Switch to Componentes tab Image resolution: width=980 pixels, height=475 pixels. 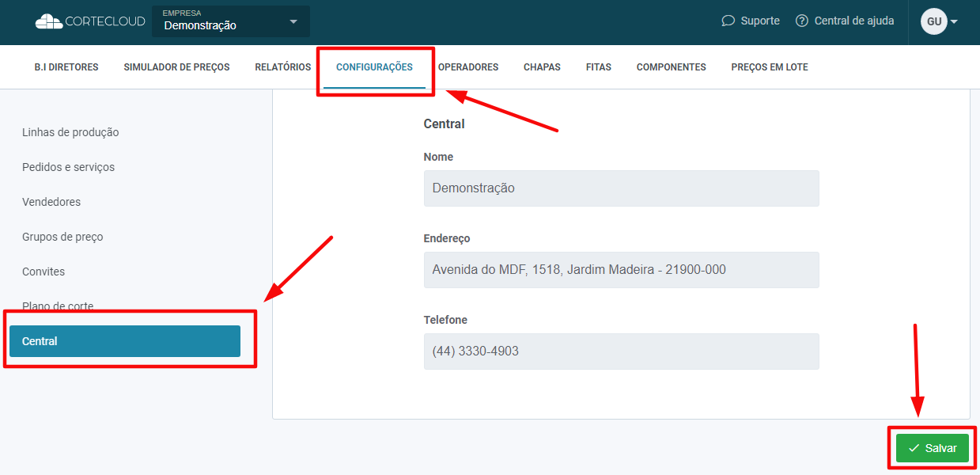point(671,67)
